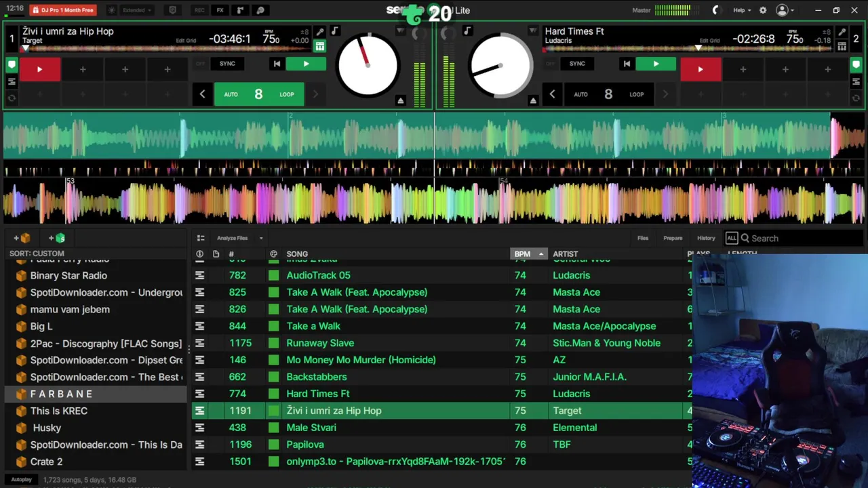Disable the 8-beat auto loop on deck 1
Screen dimensions: 868x488
point(259,94)
